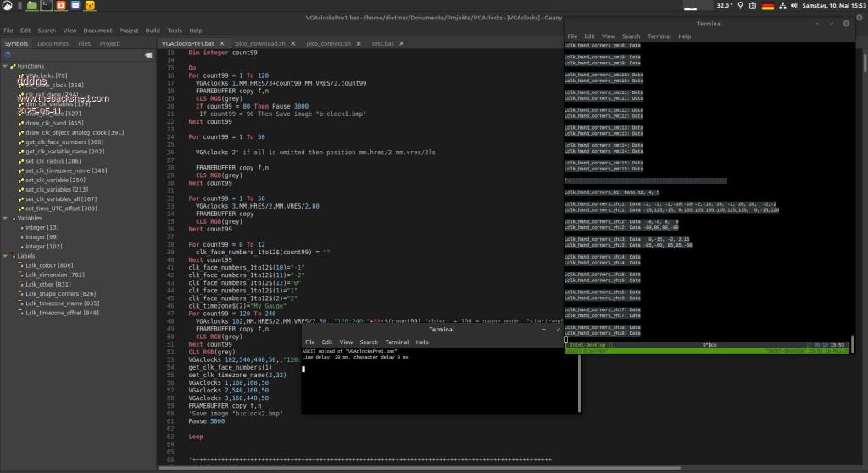Screen dimensions: 868x473
Task: Collapse the Functions tree group
Action: (6, 66)
